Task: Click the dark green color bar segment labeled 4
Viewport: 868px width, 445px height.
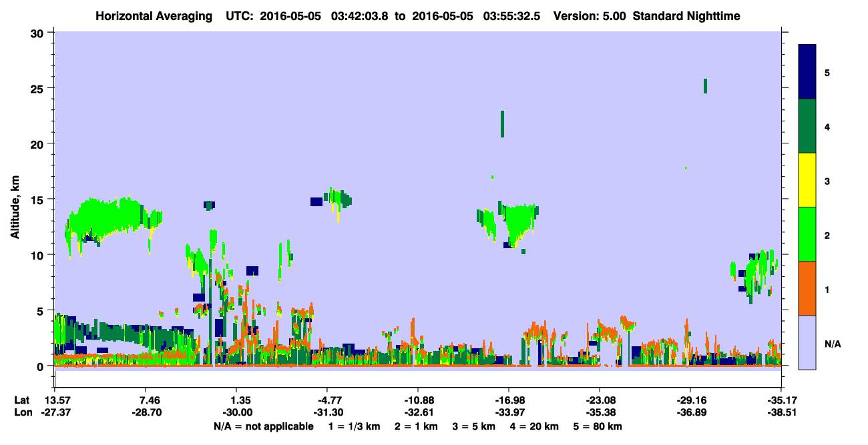Action: (807, 126)
